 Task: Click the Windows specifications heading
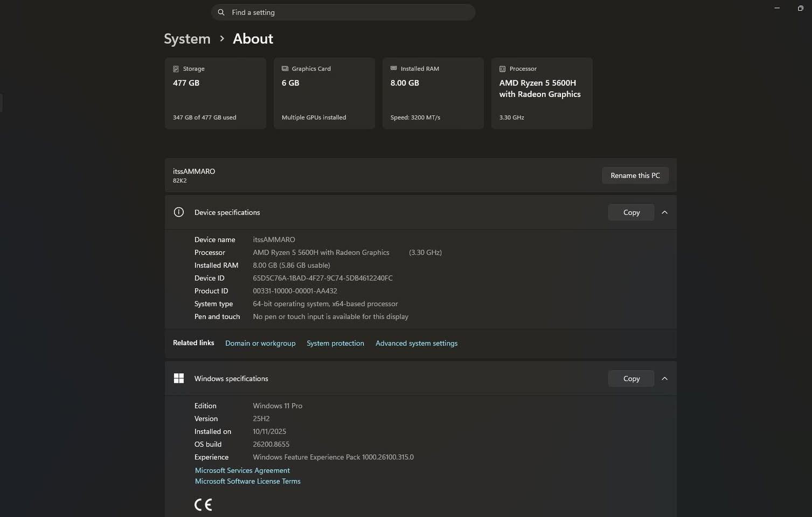click(x=231, y=379)
